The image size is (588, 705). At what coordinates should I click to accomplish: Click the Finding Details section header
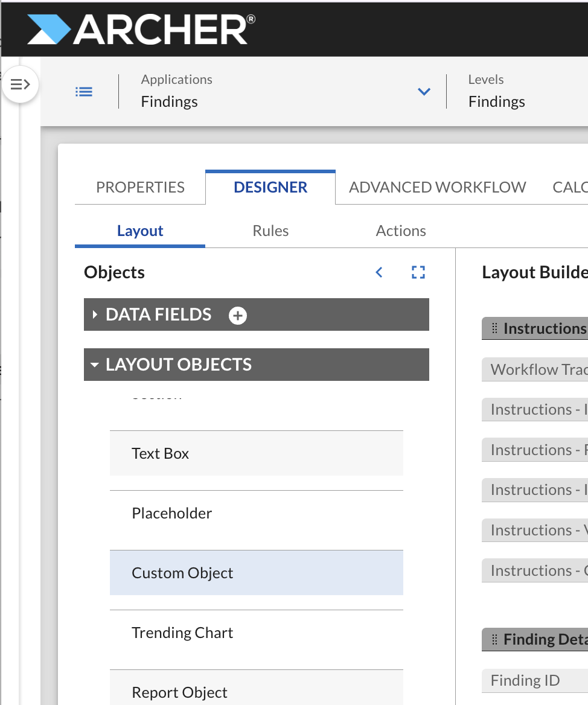click(535, 639)
